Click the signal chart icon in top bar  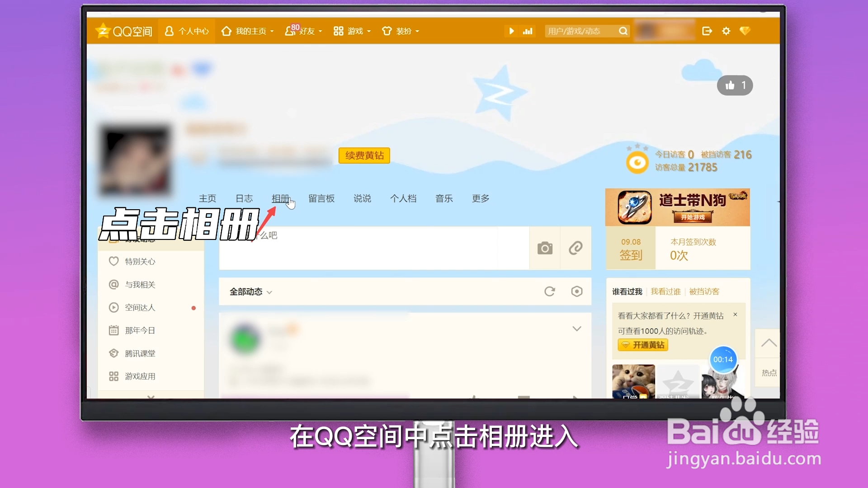click(x=528, y=31)
